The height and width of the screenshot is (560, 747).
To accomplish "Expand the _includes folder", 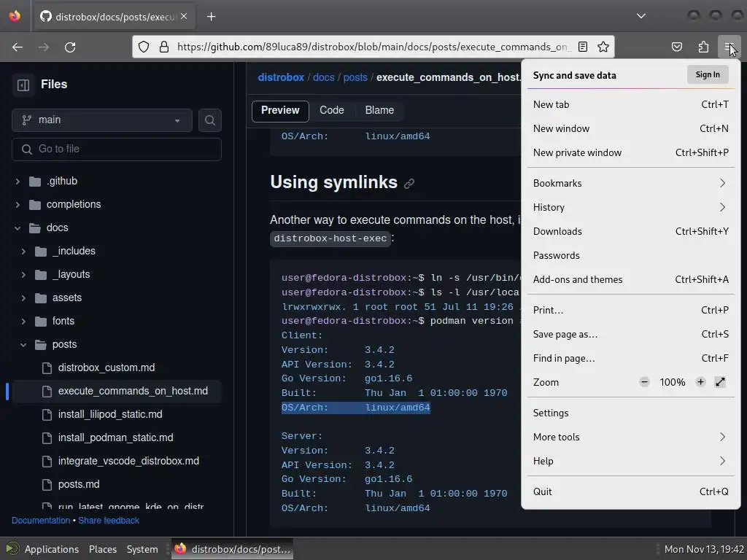I will pyautogui.click(x=23, y=251).
